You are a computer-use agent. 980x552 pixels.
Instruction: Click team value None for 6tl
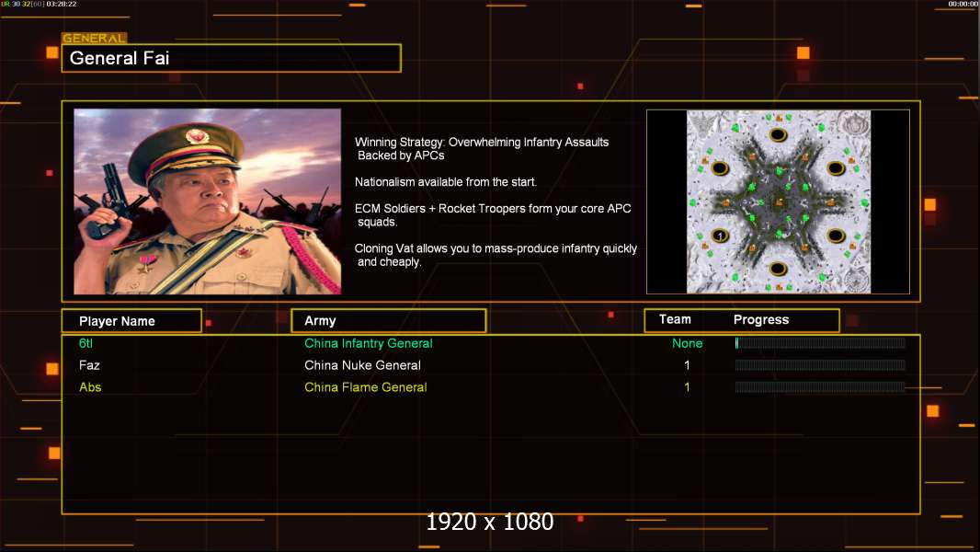pyautogui.click(x=687, y=343)
